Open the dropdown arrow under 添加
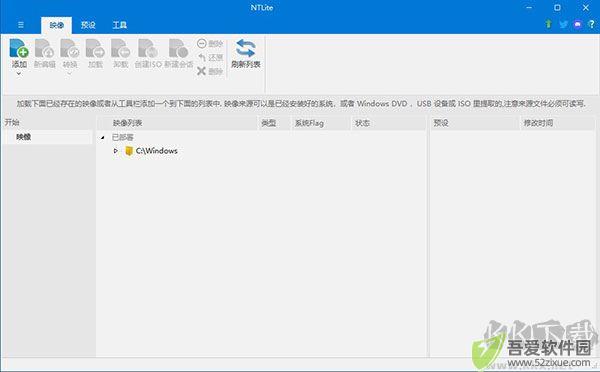The image size is (600, 372). 19,73
